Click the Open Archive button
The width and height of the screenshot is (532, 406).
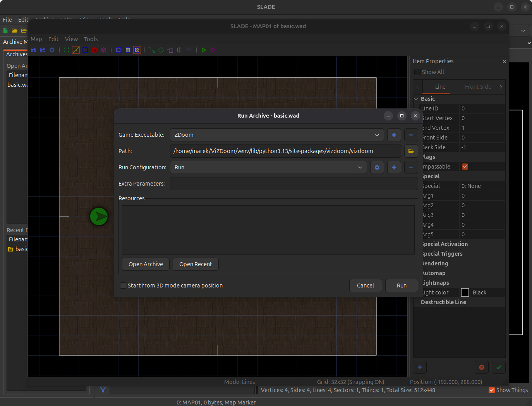click(146, 264)
